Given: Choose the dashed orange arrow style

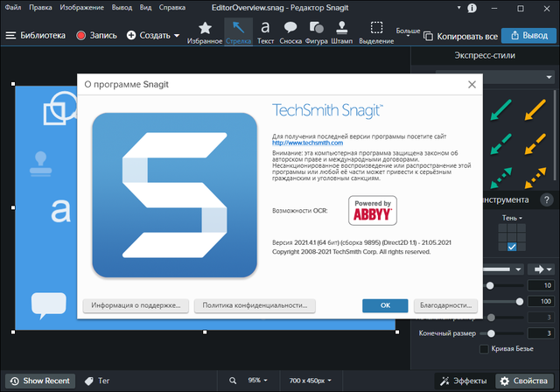Looking at the screenshot, I should click(535, 143).
